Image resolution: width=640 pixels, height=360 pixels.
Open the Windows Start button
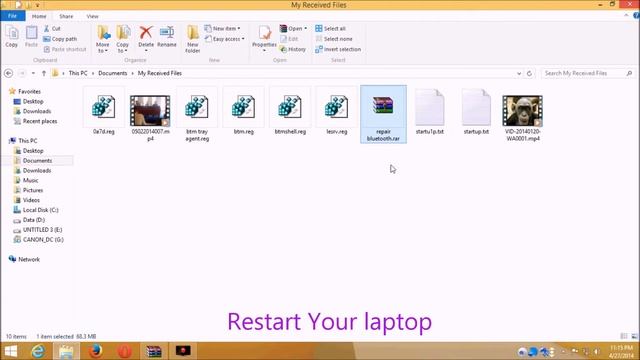coord(11,351)
